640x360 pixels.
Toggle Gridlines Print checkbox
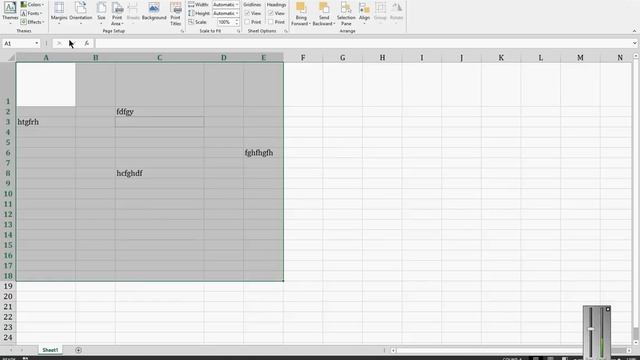[x=247, y=22]
